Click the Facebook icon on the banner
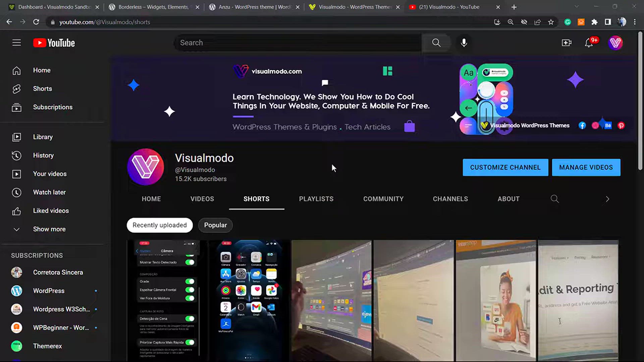 (x=582, y=125)
